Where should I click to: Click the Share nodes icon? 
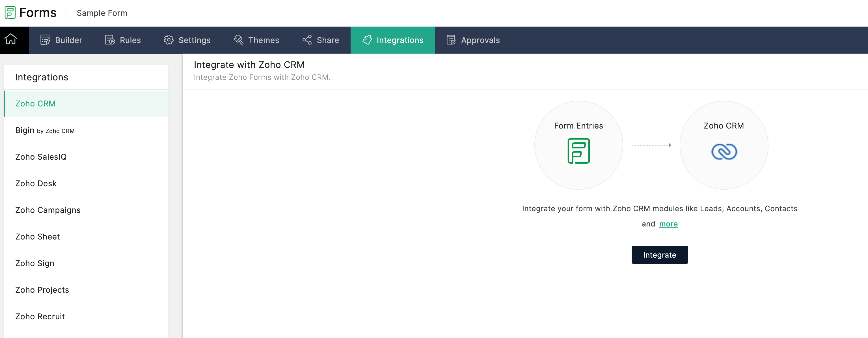(307, 40)
